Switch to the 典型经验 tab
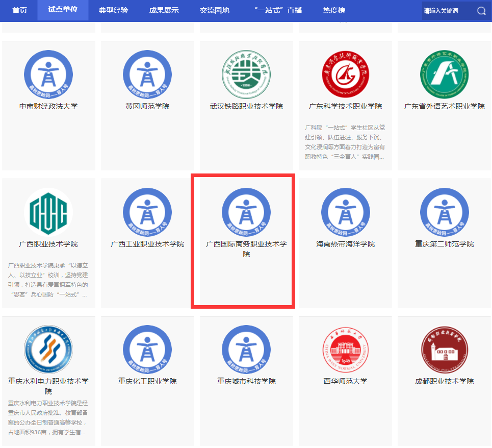The image size is (492, 448). tap(114, 10)
